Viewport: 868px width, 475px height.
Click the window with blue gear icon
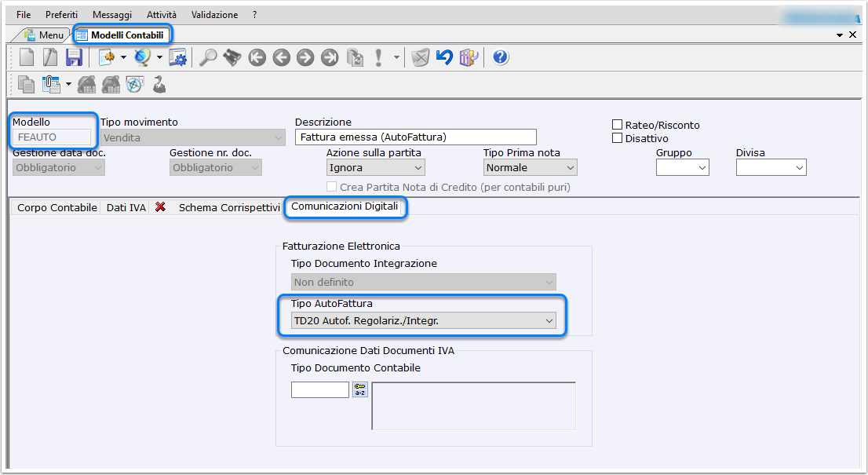click(178, 57)
